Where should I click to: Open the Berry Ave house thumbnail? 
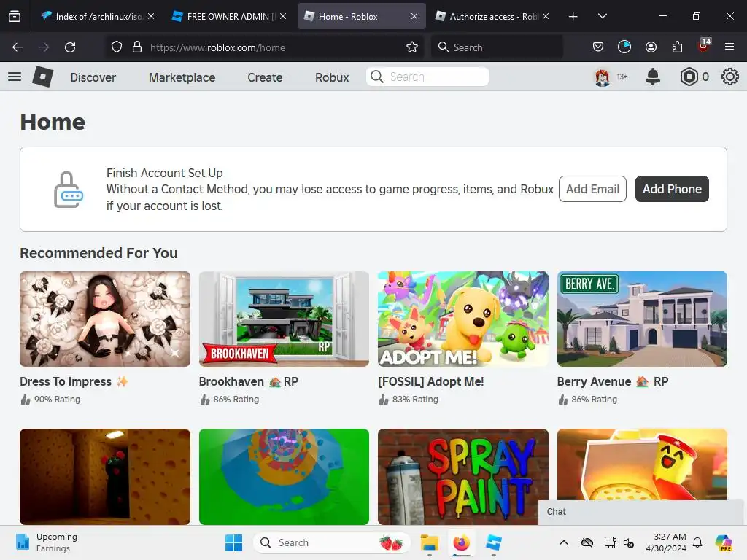pyautogui.click(x=642, y=319)
